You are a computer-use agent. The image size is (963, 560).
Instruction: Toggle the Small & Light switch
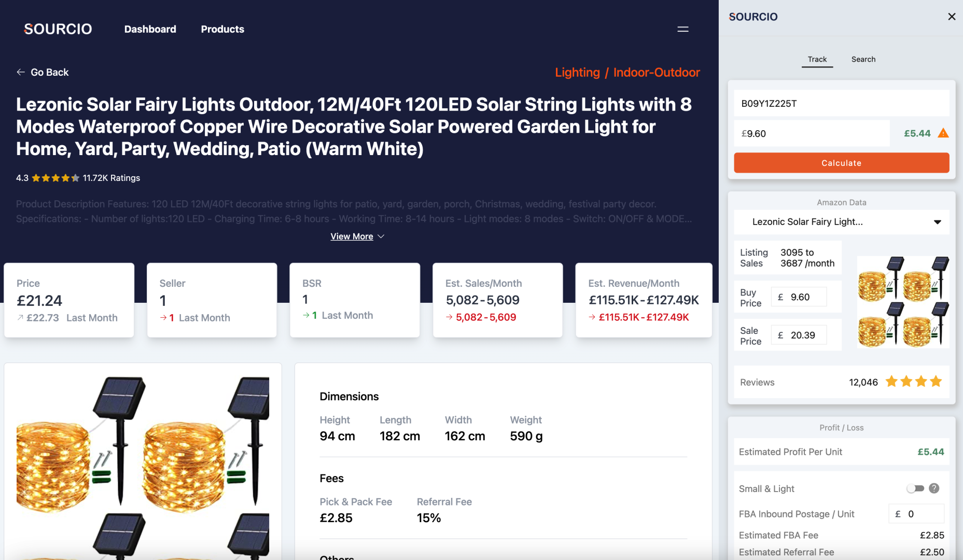click(x=916, y=488)
